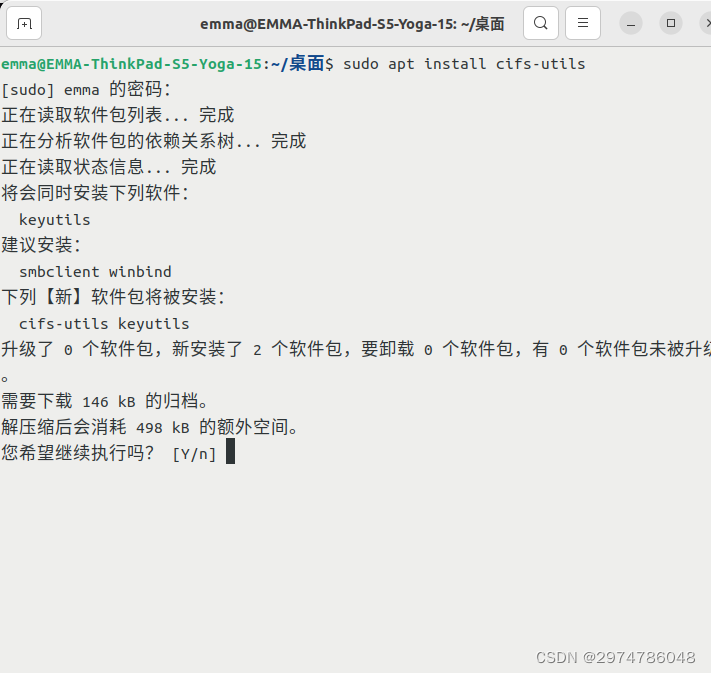Click the line 正在读取软件包列表... 完成
Screen dimensions: 711x673
(117, 115)
